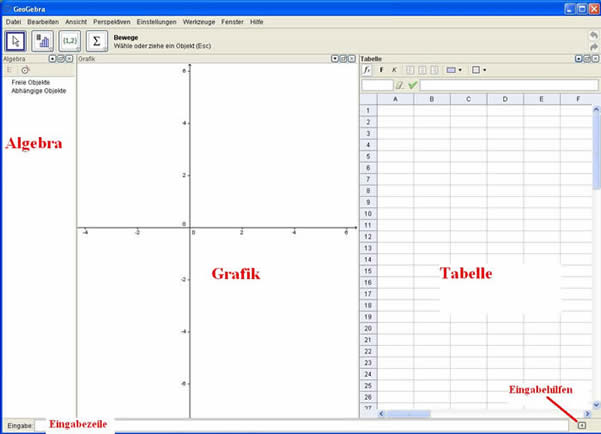601x434 pixels.
Task: Open the Perspektiven menu
Action: pyautogui.click(x=112, y=22)
